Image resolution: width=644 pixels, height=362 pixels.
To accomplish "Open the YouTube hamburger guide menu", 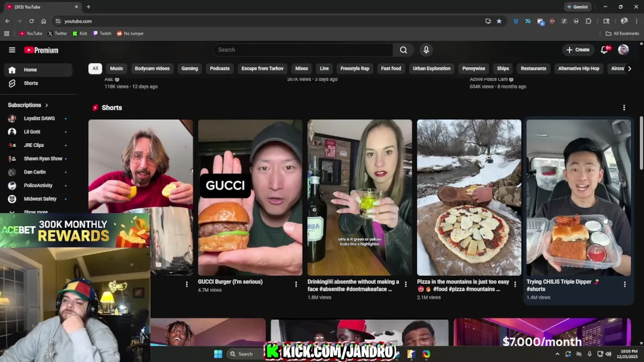I will (12, 50).
